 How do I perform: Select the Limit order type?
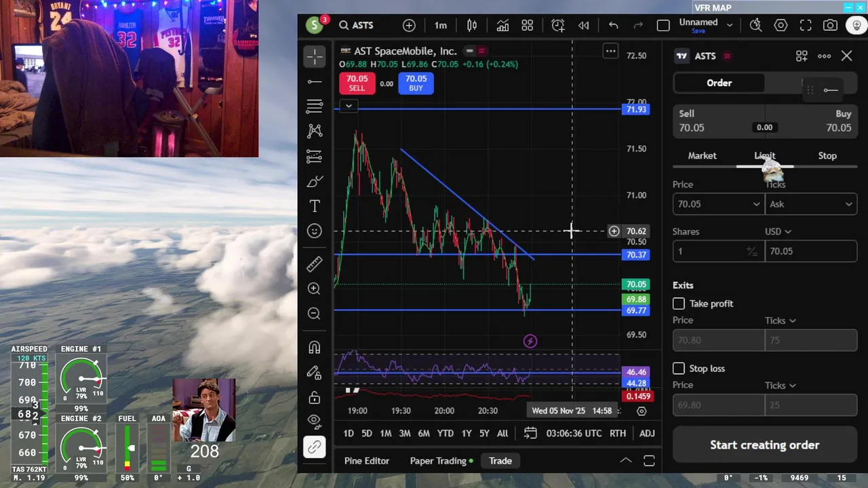[765, 156]
